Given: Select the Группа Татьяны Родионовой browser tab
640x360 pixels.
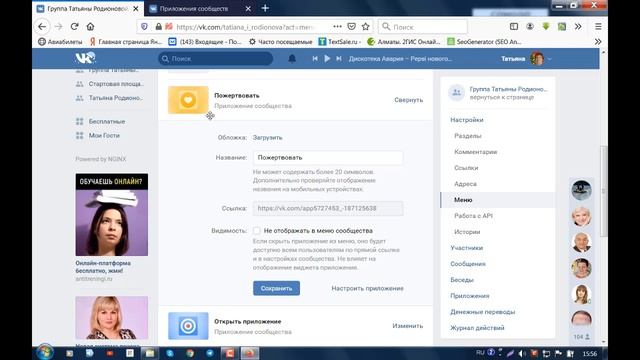Looking at the screenshot, I should tap(88, 9).
